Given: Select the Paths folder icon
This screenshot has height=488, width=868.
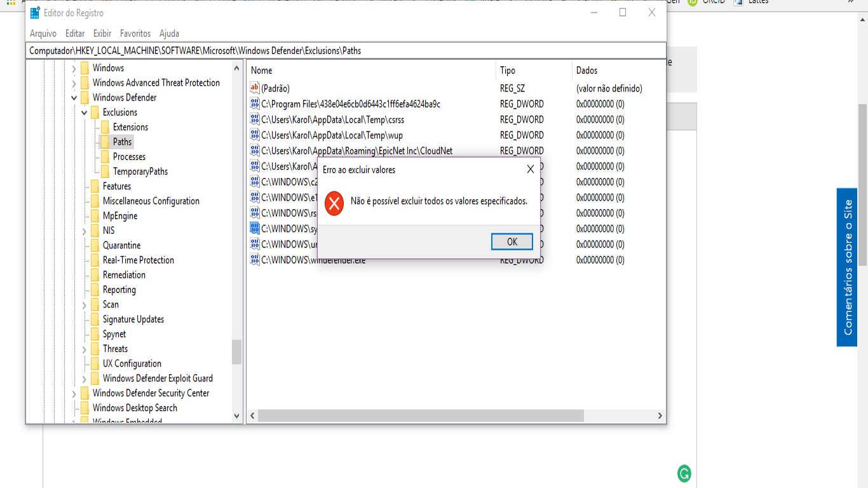Looking at the screenshot, I should (x=105, y=142).
